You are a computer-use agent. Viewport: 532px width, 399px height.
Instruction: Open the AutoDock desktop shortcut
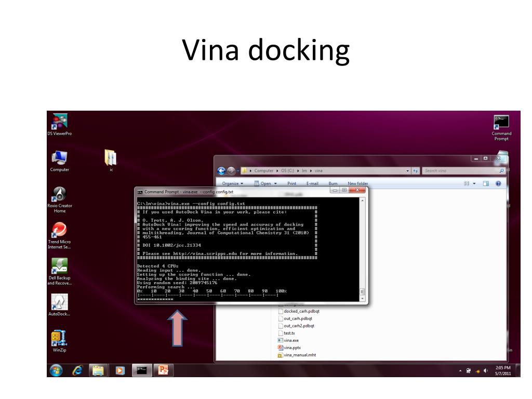click(59, 305)
